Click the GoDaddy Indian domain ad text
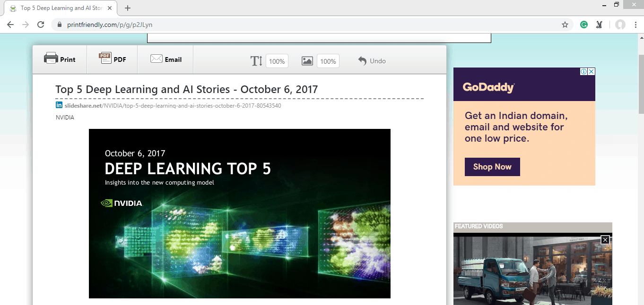This screenshot has width=644, height=305. pyautogui.click(x=516, y=127)
